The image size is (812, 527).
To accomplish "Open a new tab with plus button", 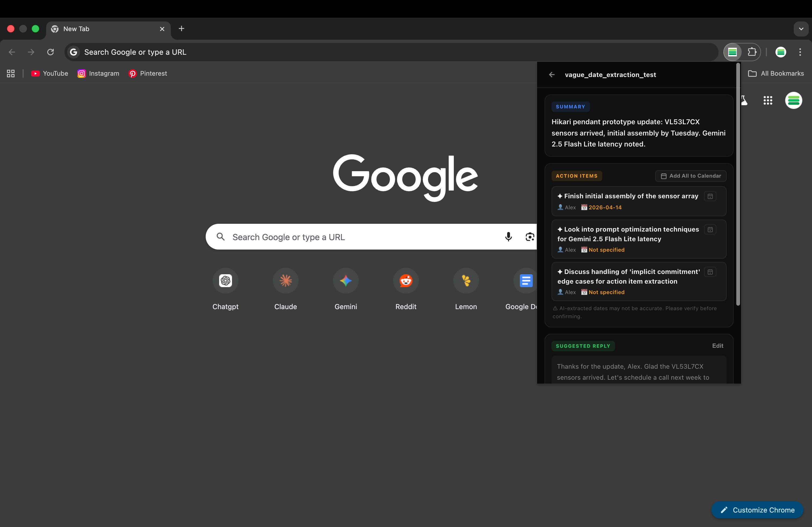I will pos(182,29).
